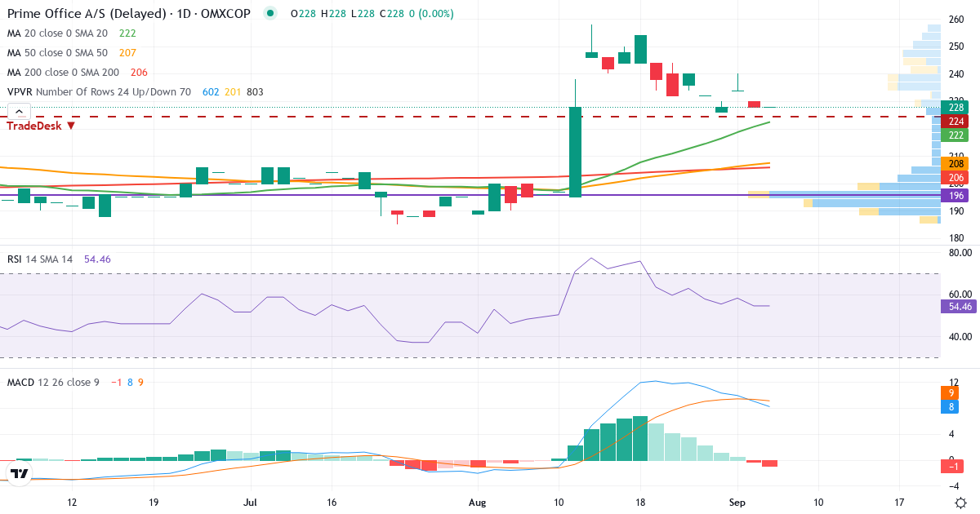Click the RSI legend value 54.46
Viewport: 980px width, 514px height.
(x=97, y=259)
